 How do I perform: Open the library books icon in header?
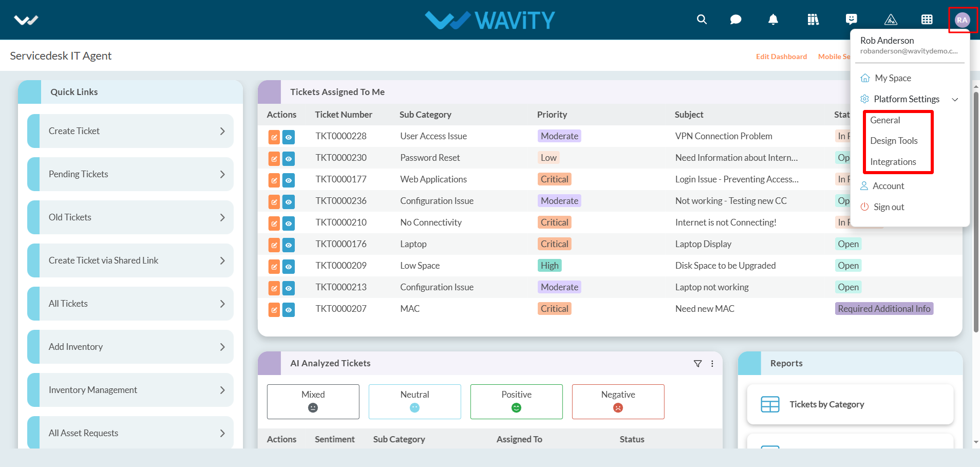(x=813, y=20)
